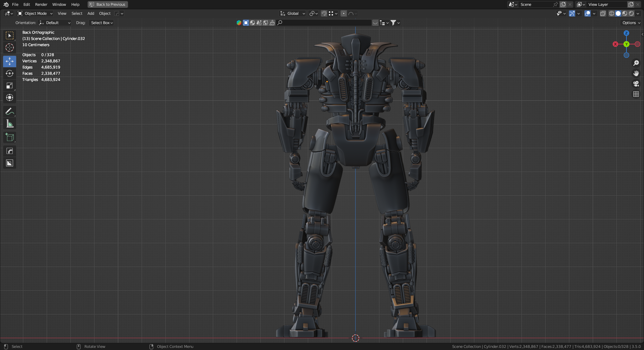Viewport: 644px width, 350px height.
Task: Switch to wireframe viewport shading
Action: click(x=612, y=13)
